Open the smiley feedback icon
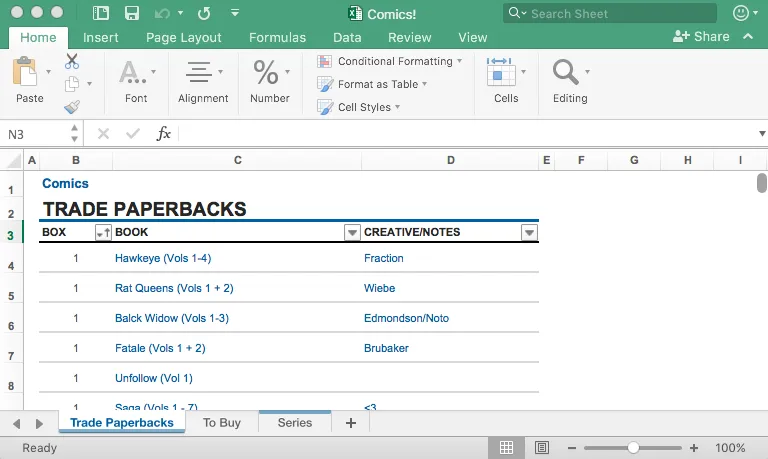This screenshot has height=459, width=768. tap(741, 13)
